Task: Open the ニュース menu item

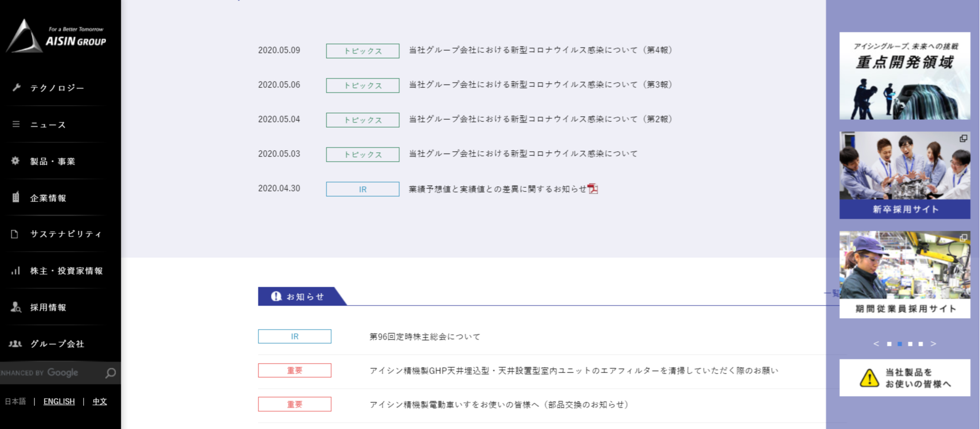Action: point(48,125)
